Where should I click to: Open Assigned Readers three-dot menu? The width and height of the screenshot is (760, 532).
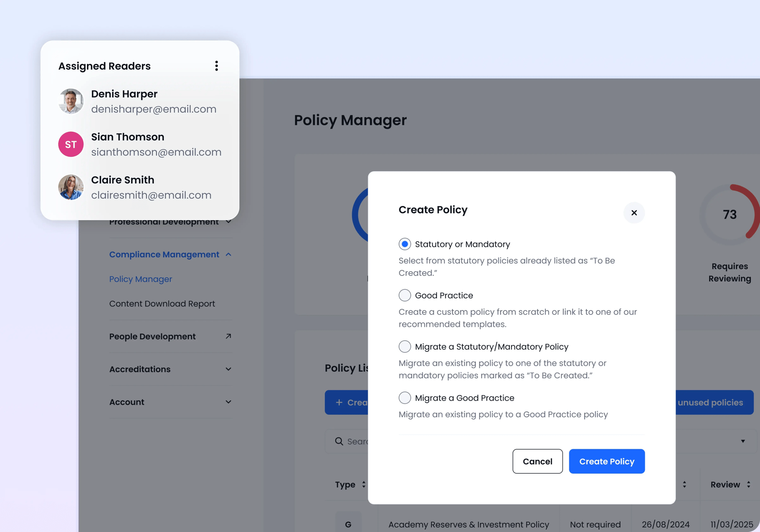coord(216,66)
